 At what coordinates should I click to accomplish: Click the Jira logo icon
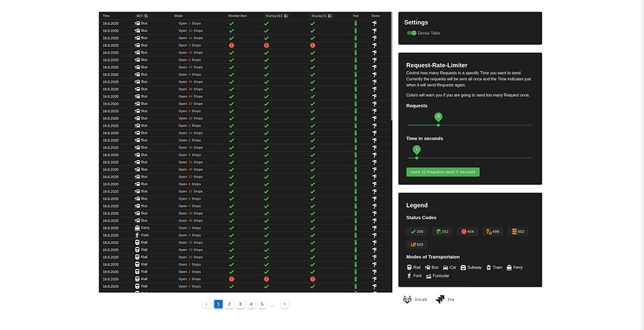point(440,300)
